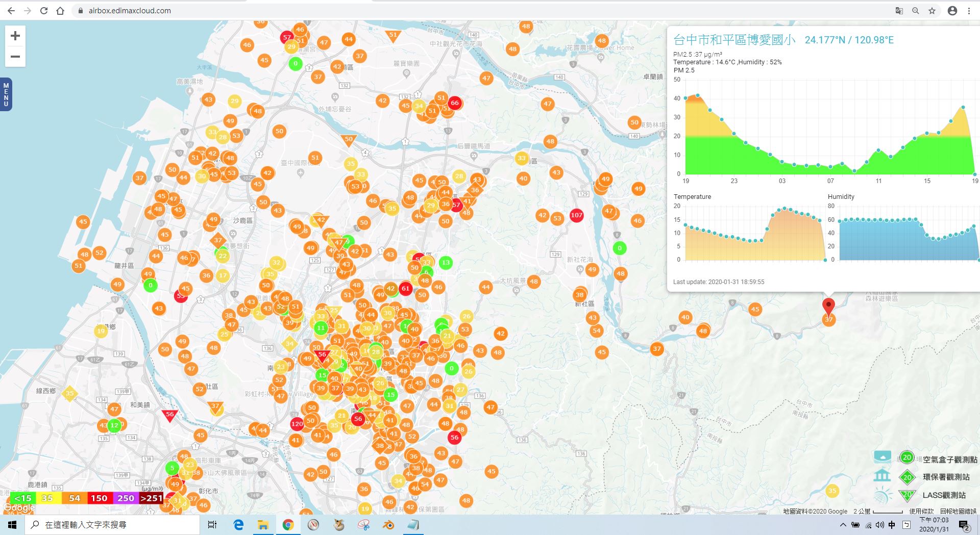Open the browser home page icon
The height and width of the screenshot is (535, 980).
pyautogui.click(x=60, y=11)
